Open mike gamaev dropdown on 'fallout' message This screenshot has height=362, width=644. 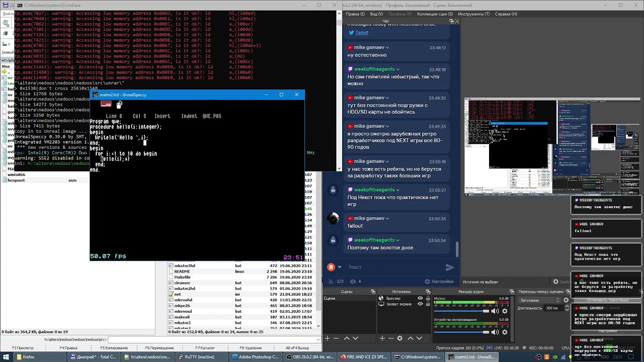(x=387, y=219)
